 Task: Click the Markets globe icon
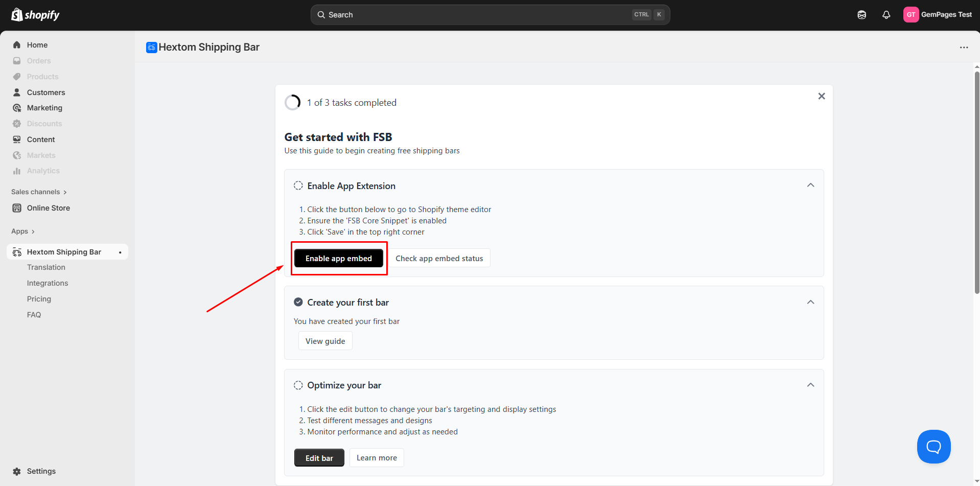[17, 155]
